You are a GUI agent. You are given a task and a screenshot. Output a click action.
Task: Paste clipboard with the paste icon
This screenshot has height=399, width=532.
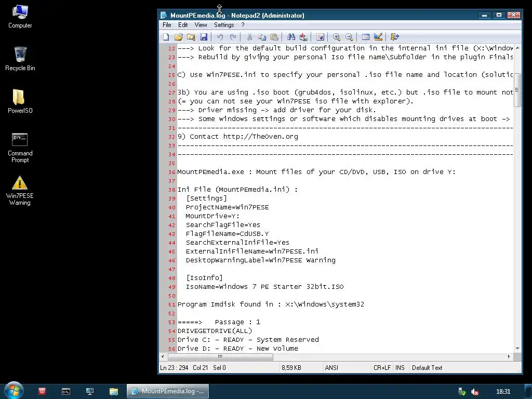coord(274,37)
